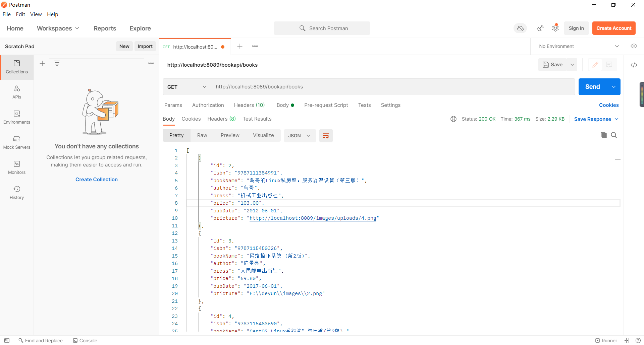Open the code snippet generator

pos(634,65)
